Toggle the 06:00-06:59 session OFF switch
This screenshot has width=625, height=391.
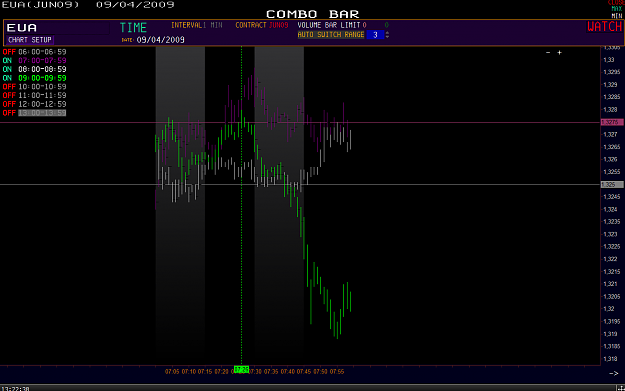point(9,52)
